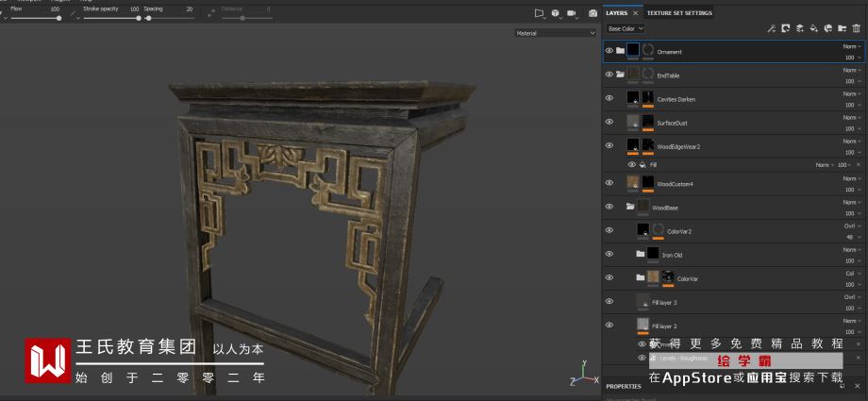Select the Fill layer 2 row
The width and height of the screenshot is (868, 401).
[x=733, y=326]
